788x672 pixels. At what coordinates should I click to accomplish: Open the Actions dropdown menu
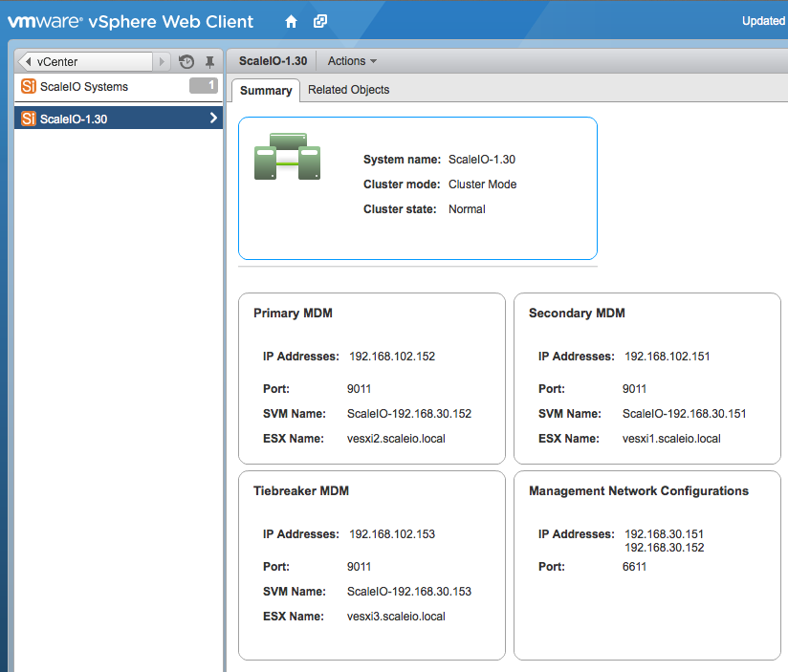click(351, 61)
